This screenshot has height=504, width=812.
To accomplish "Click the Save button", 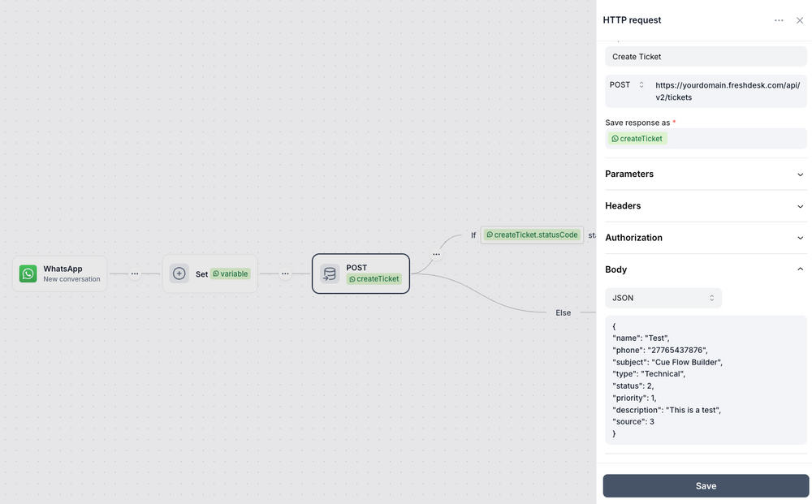I will click(x=705, y=485).
